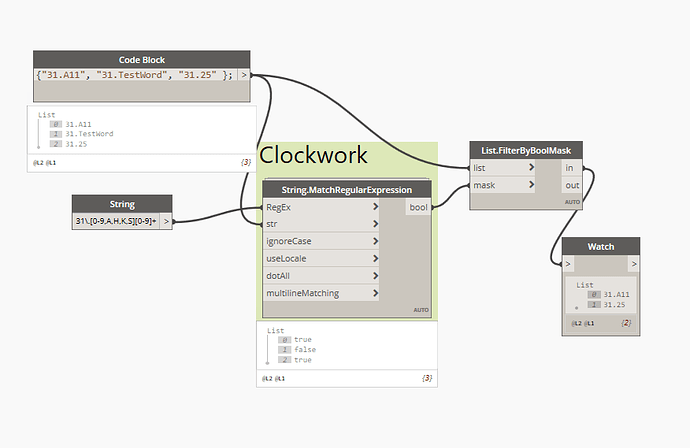Click the first true item at index 0
Viewport: 690px width, 448px height.
coord(303,340)
